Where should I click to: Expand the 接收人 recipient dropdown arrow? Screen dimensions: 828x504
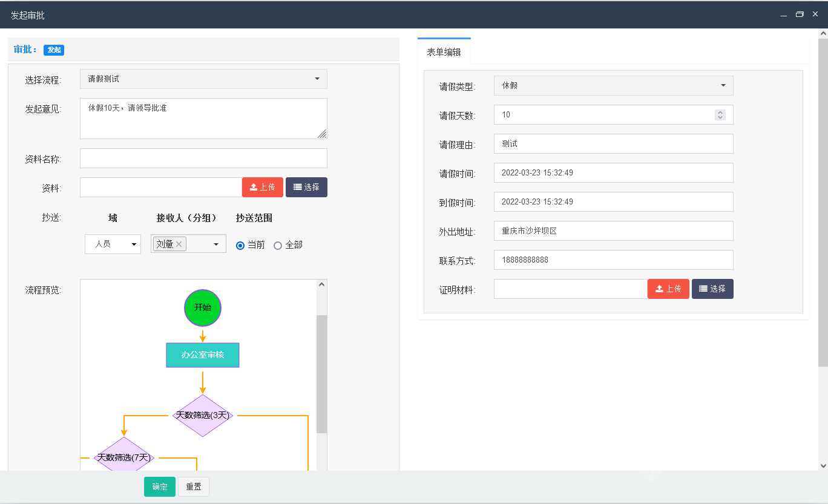coord(216,244)
